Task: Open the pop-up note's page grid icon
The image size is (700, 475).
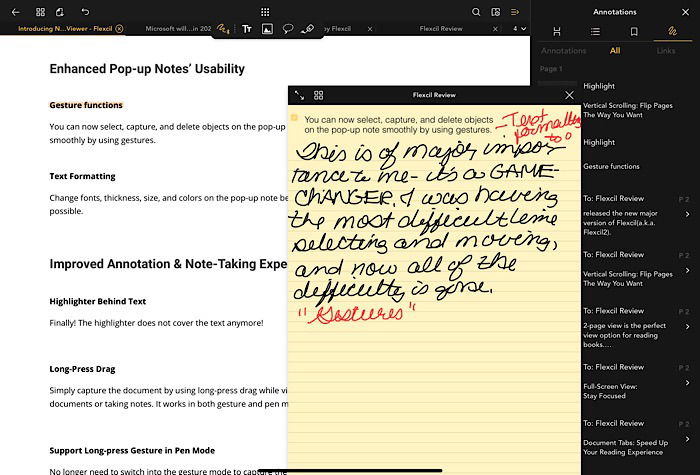Action: pyautogui.click(x=319, y=95)
